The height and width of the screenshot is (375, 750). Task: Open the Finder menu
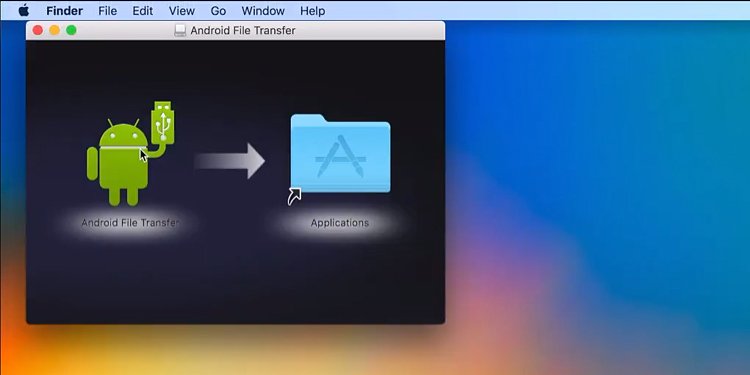(x=65, y=11)
